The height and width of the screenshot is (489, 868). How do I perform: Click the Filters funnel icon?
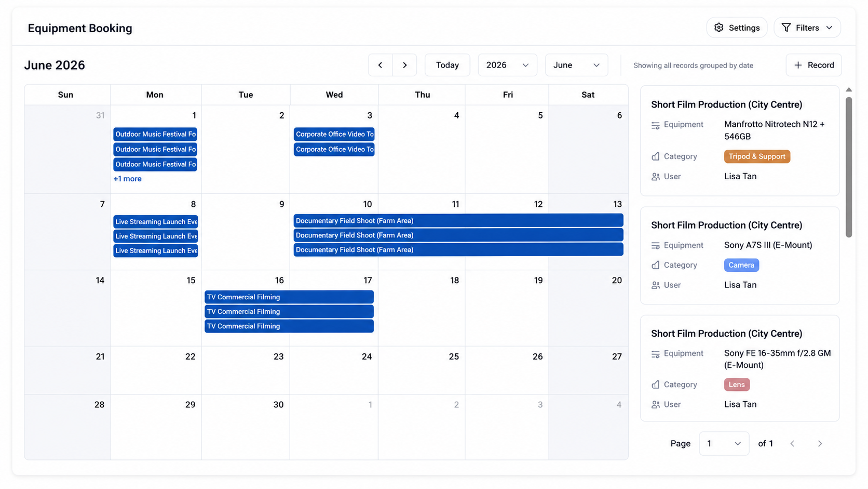point(786,28)
